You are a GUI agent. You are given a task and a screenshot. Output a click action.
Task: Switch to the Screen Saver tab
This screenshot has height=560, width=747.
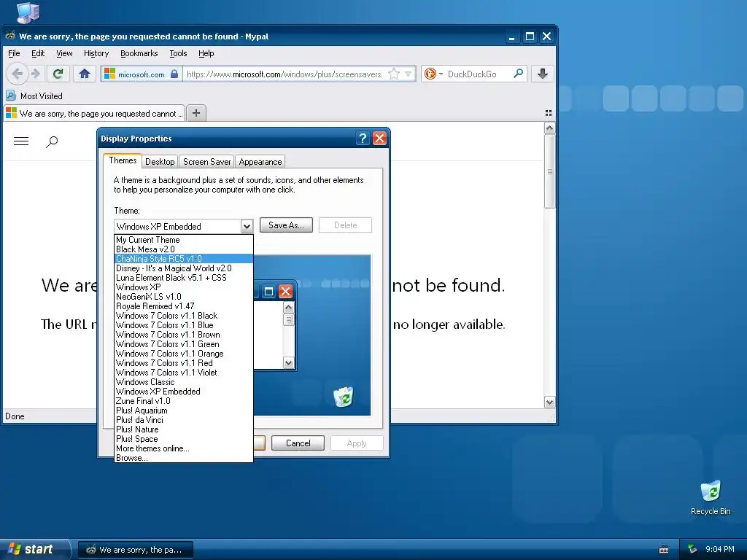coord(206,161)
